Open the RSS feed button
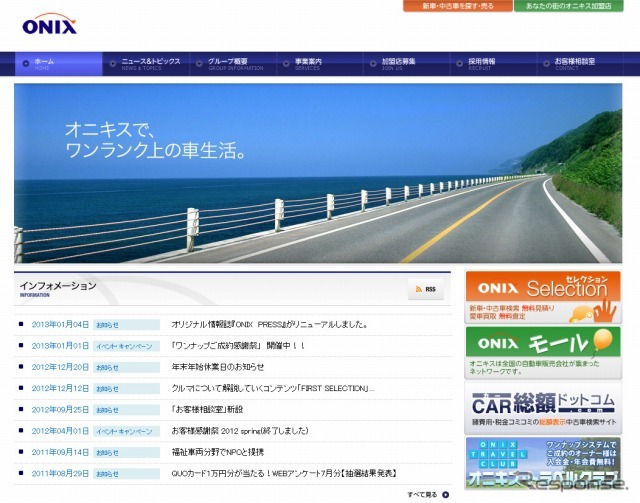This screenshot has width=640, height=503. (425, 289)
